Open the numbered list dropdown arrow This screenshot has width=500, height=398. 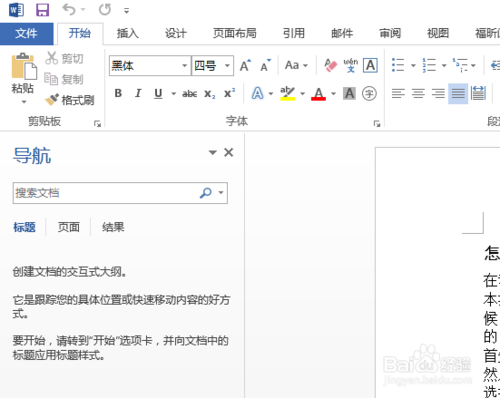pyautogui.click(x=444, y=65)
